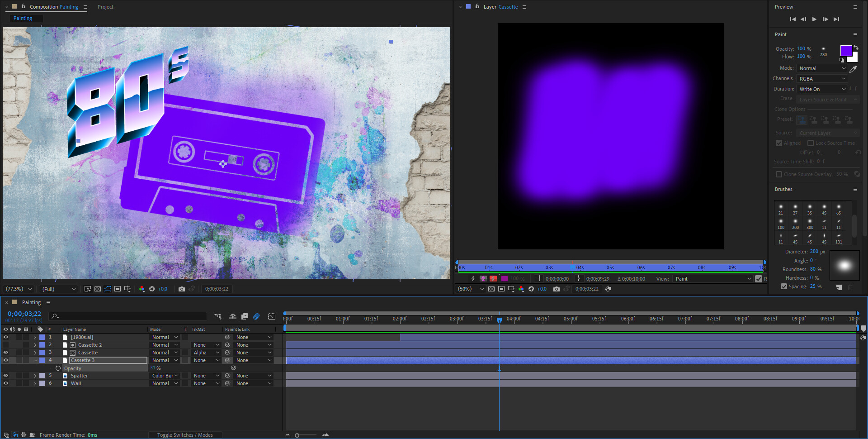Screen dimensions: 868x439
Task: Open the Duration dropdown showing Write On
Action: pos(822,89)
